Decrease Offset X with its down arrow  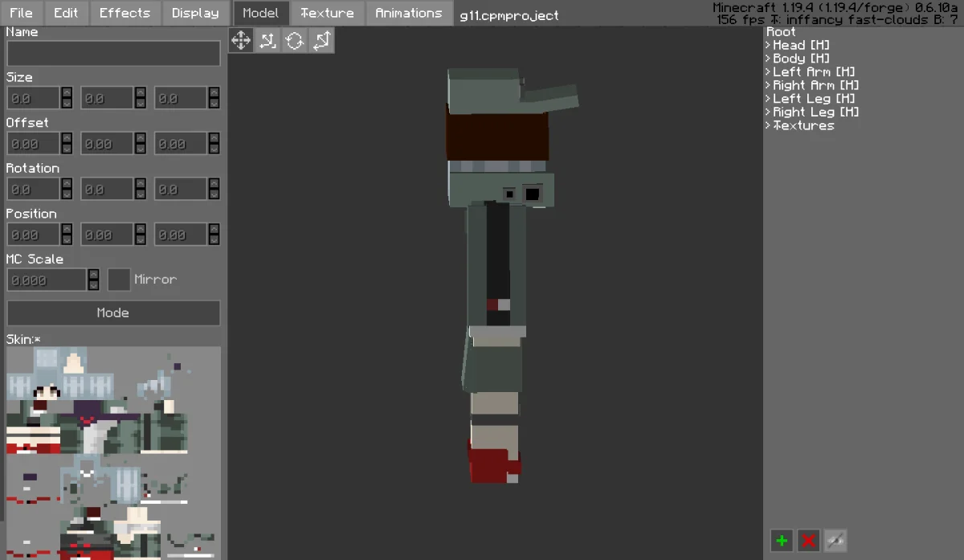(x=67, y=149)
